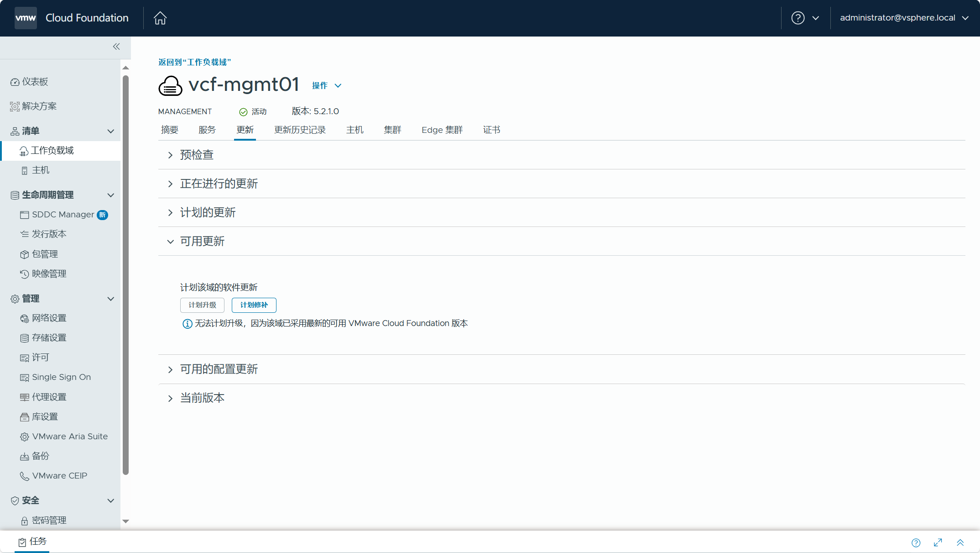Expand the 当前版本 section
This screenshot has width=980, height=553.
pyautogui.click(x=170, y=398)
